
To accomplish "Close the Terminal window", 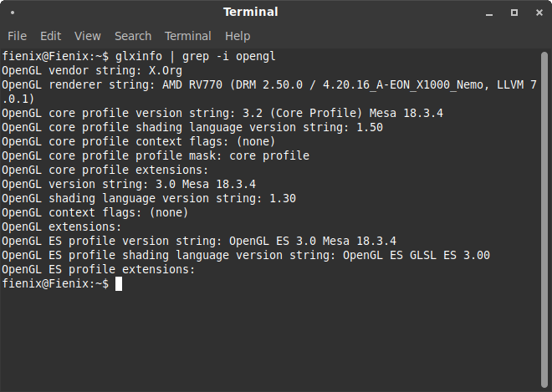I will point(537,13).
